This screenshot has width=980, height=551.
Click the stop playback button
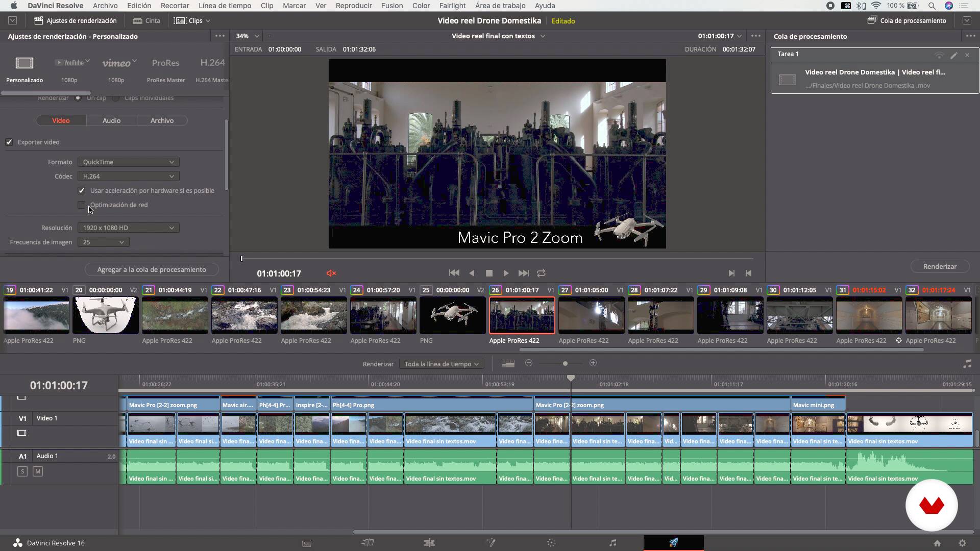489,273
